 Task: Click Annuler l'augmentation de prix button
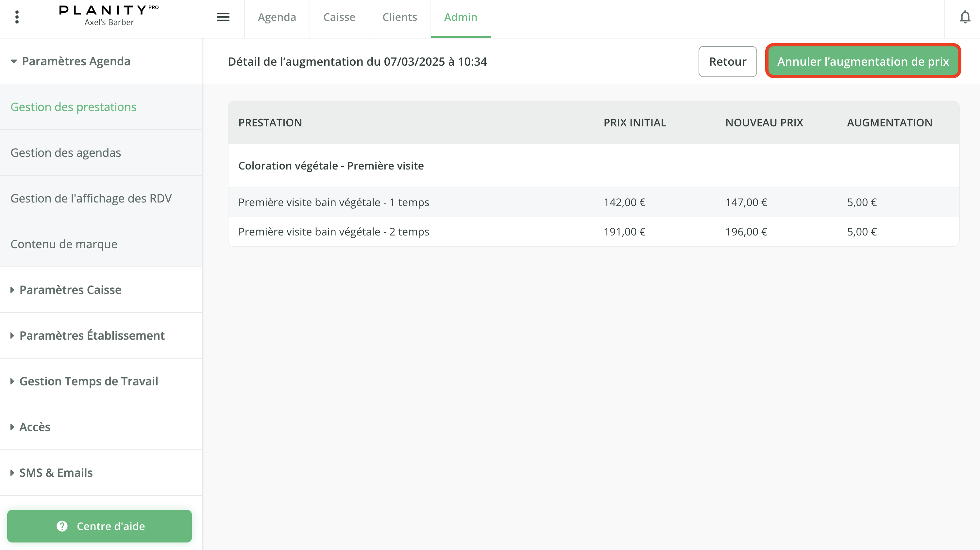863,62
